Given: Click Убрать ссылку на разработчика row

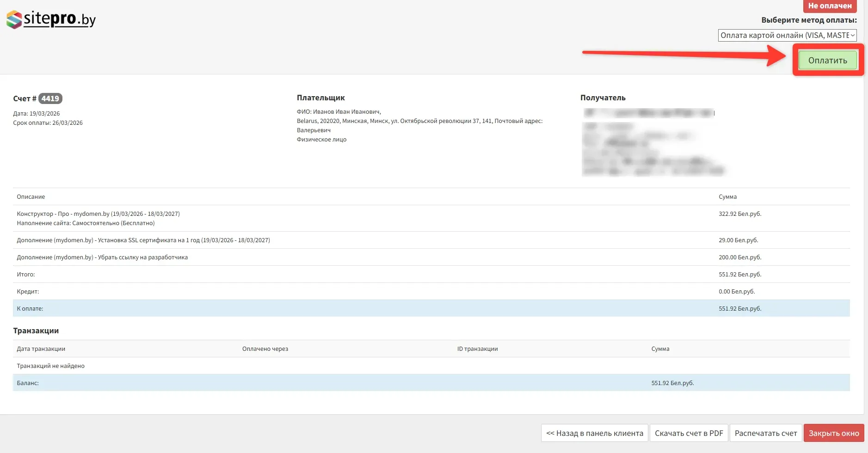Looking at the screenshot, I should coord(102,257).
